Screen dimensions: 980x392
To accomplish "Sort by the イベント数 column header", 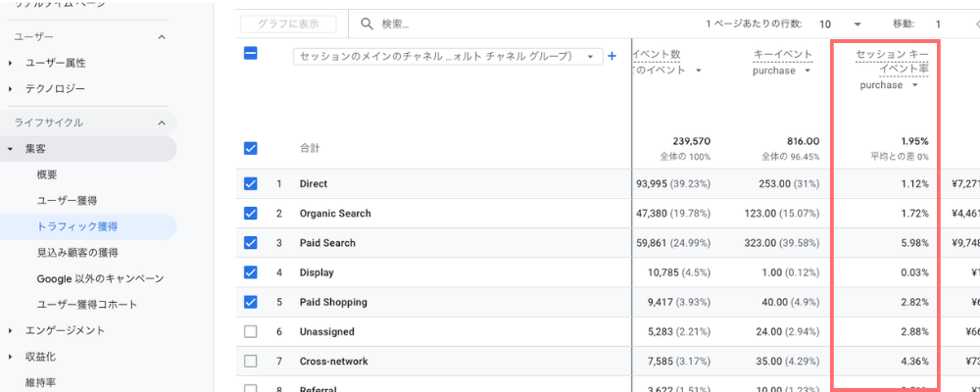I will 658,55.
